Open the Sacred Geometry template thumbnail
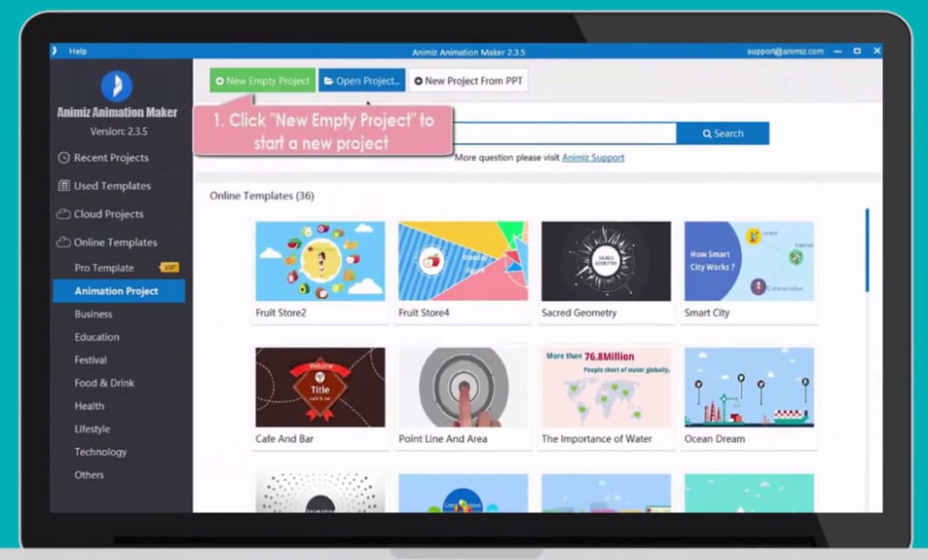The height and width of the screenshot is (560, 928). point(606,261)
